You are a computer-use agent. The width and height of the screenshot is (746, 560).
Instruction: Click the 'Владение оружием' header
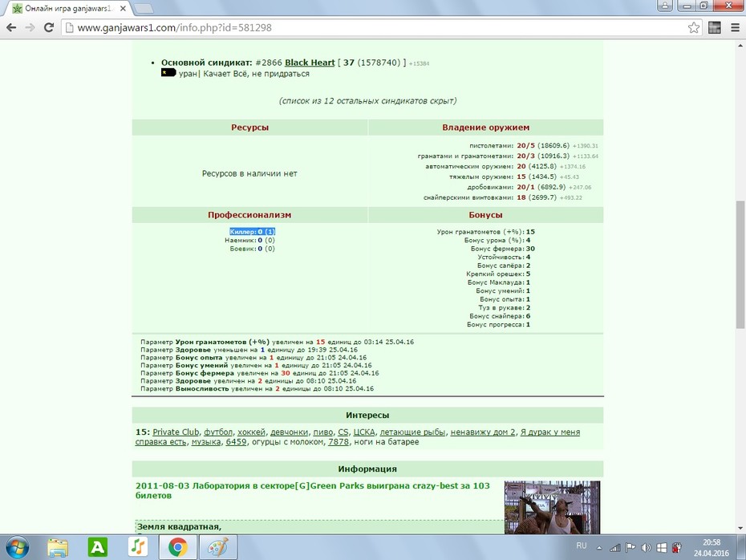485,128
